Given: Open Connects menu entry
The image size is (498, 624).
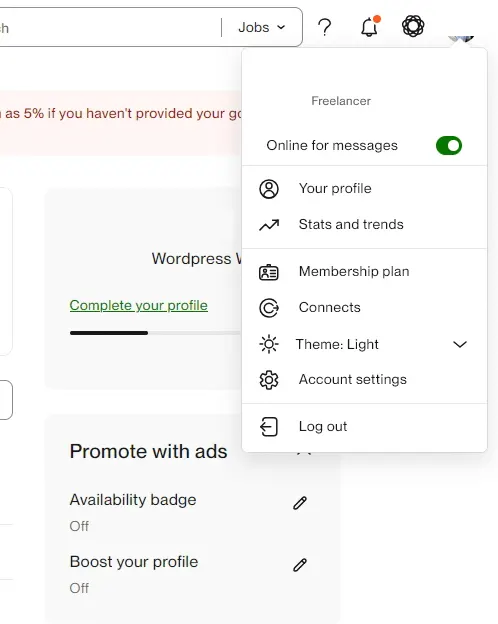Looking at the screenshot, I should tap(330, 307).
